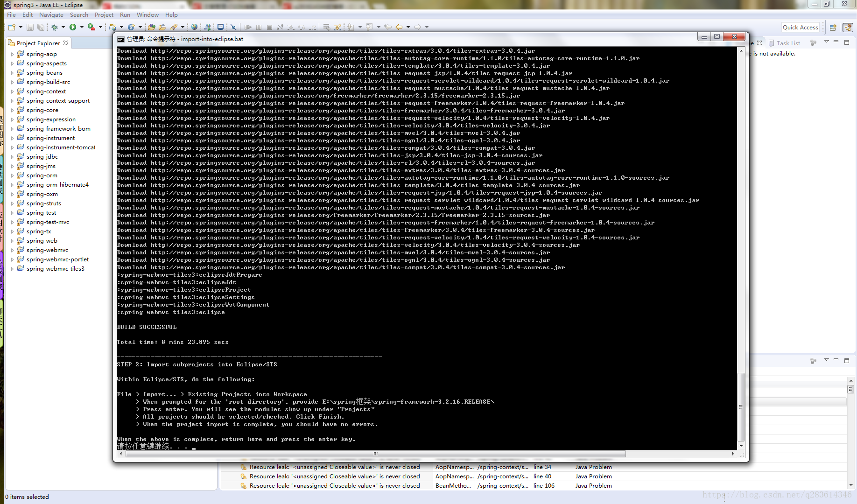Click the Launch Web Services Explorer icon
857x504 pixels.
point(207,27)
